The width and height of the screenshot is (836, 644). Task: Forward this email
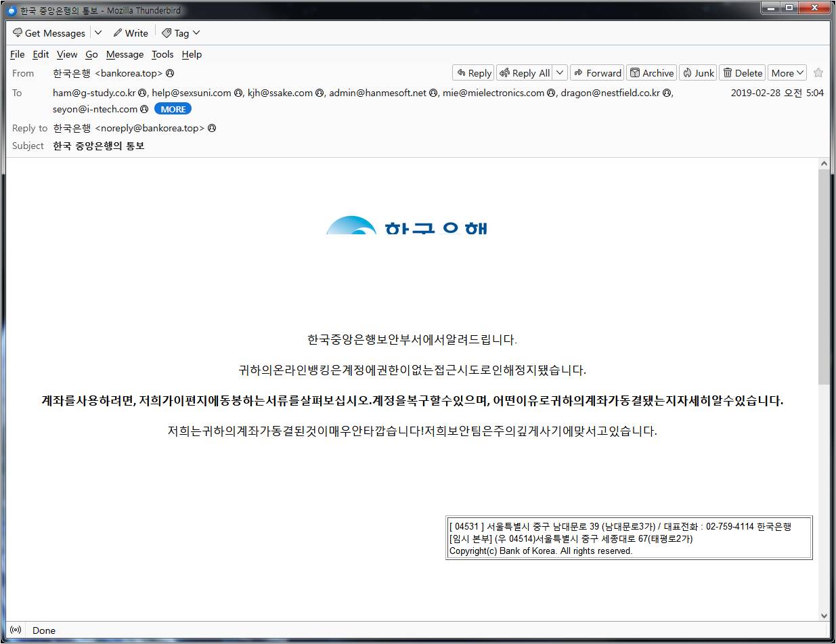pyautogui.click(x=596, y=73)
